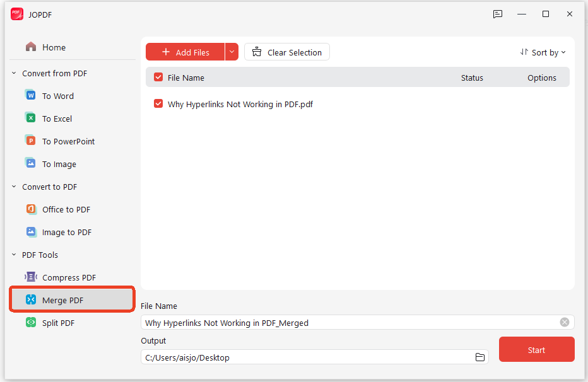Select Merge PDF in sidebar

click(73, 299)
